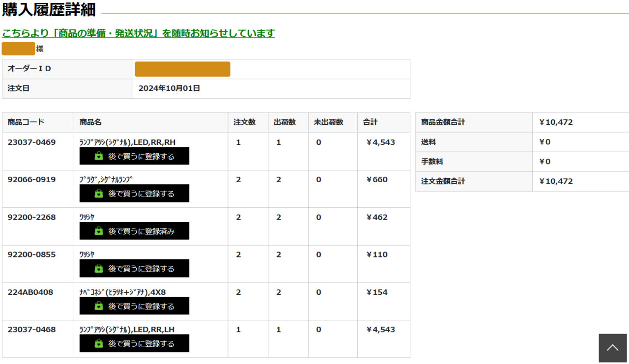Click product name ending LED,RR,RH
This screenshot has height=364, width=629.
(x=128, y=142)
